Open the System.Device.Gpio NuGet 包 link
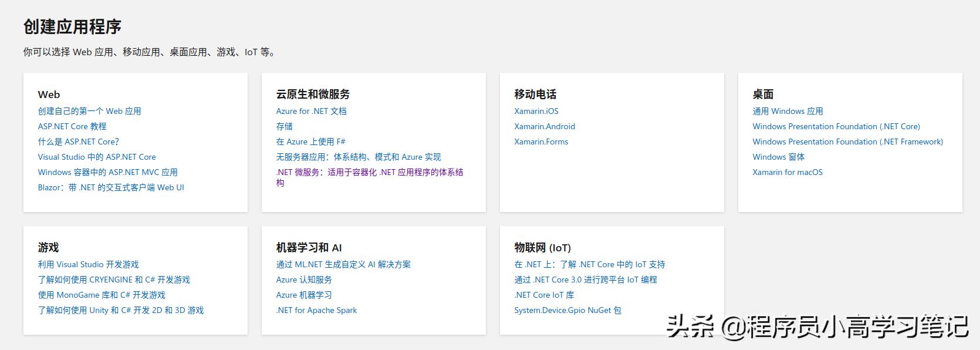This screenshot has width=980, height=350. click(567, 310)
